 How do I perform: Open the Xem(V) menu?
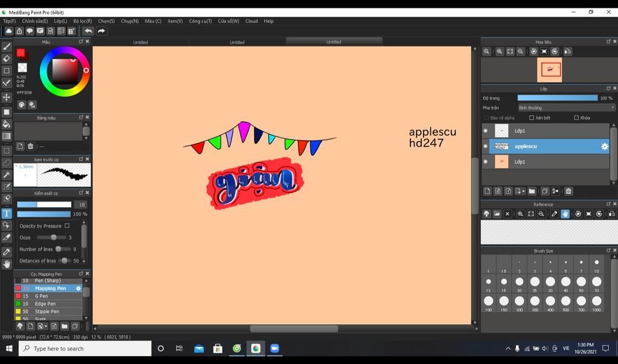coord(175,21)
